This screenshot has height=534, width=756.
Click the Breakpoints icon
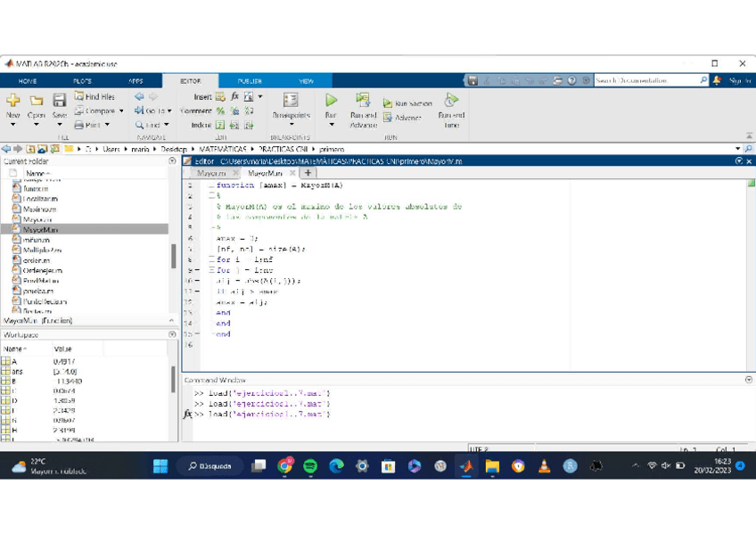291,102
